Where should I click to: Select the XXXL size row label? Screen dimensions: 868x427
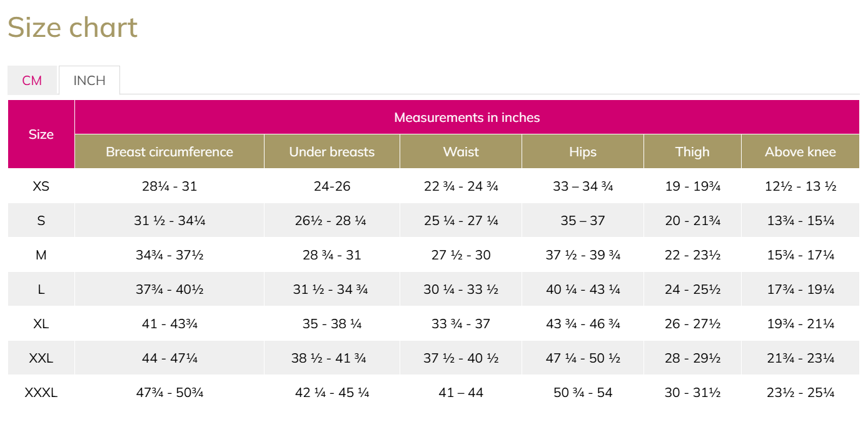41,393
